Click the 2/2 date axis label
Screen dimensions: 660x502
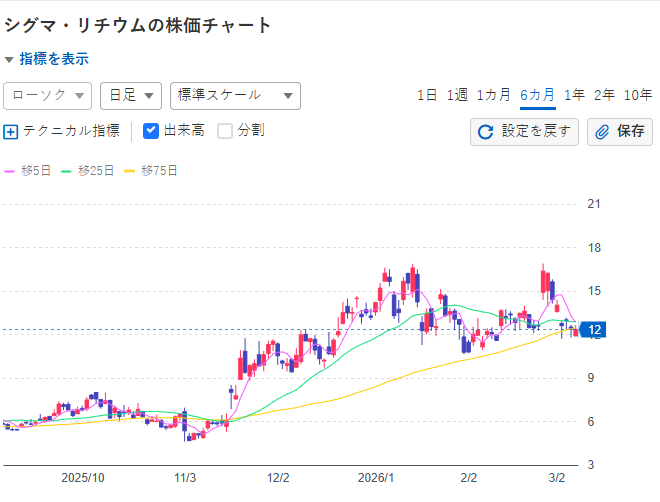(x=468, y=478)
